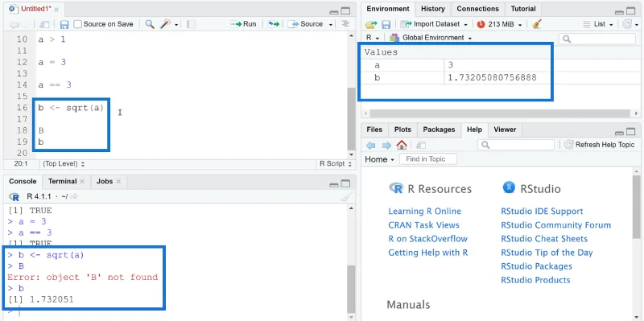Switch to the Viewer tab
The image size is (644, 321).
[505, 130]
